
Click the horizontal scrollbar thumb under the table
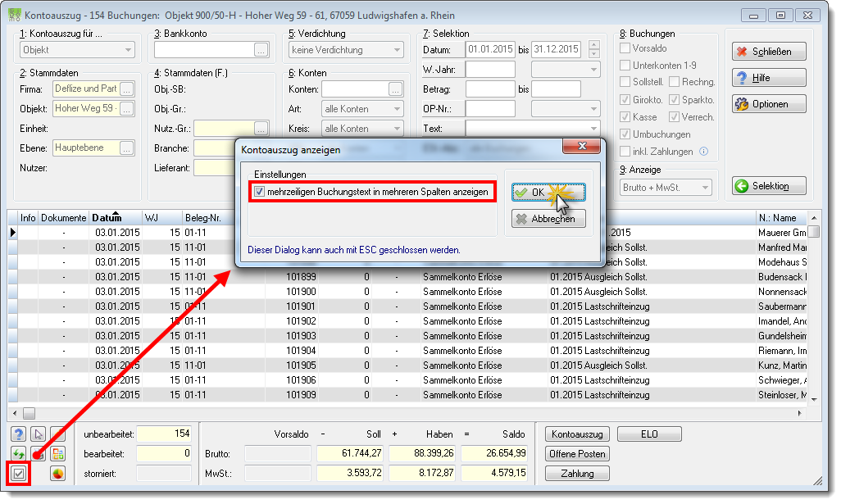[29, 413]
